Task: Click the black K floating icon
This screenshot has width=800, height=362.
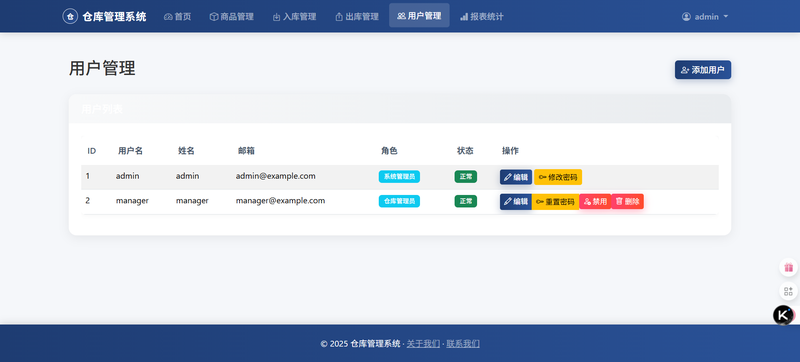Action: (x=783, y=315)
